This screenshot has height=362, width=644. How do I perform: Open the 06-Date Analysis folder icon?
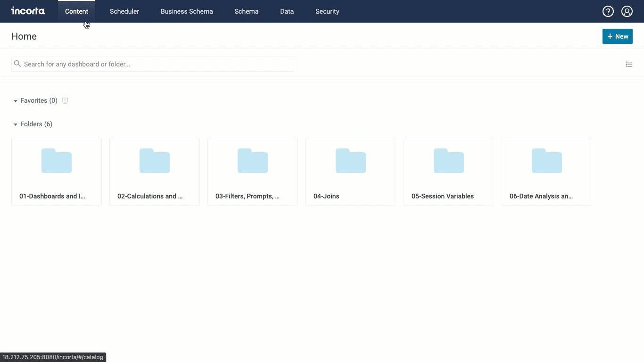click(547, 161)
